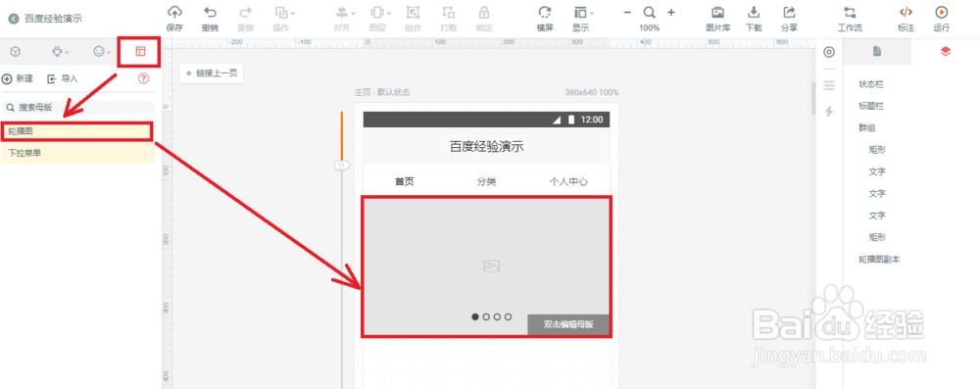Viewport: 980px width, 389px height.
Task: Click the 双击编辑母版 label
Action: [568, 324]
